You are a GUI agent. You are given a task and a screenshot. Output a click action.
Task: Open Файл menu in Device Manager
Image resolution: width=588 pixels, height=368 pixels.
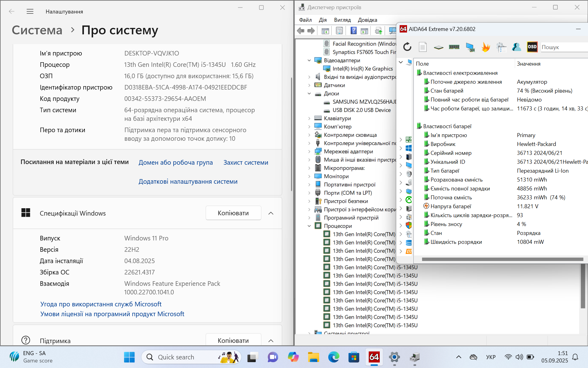click(305, 20)
